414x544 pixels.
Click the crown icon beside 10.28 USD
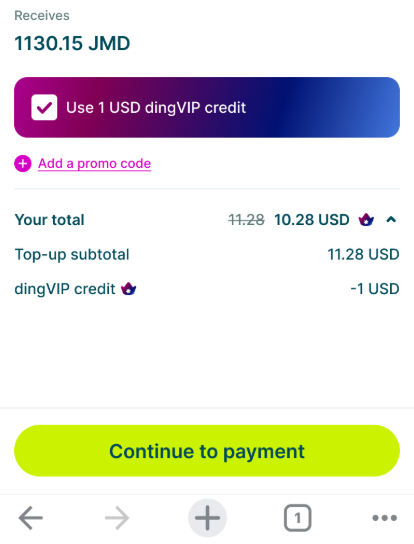click(x=366, y=220)
